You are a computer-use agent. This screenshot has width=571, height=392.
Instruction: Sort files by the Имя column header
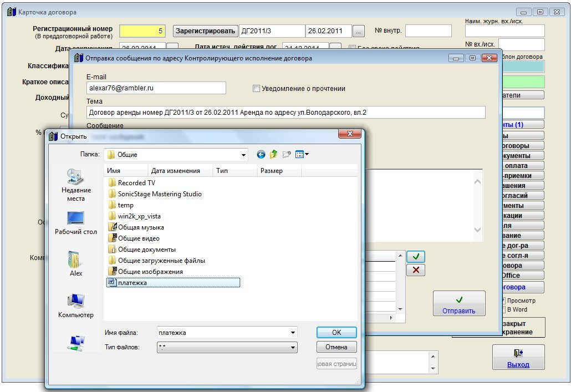click(x=126, y=171)
